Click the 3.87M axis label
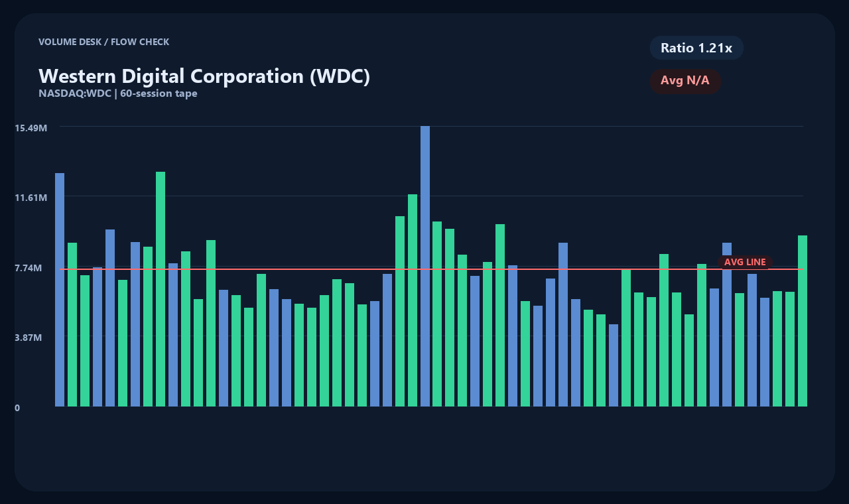This screenshot has width=849, height=504. coord(29,338)
